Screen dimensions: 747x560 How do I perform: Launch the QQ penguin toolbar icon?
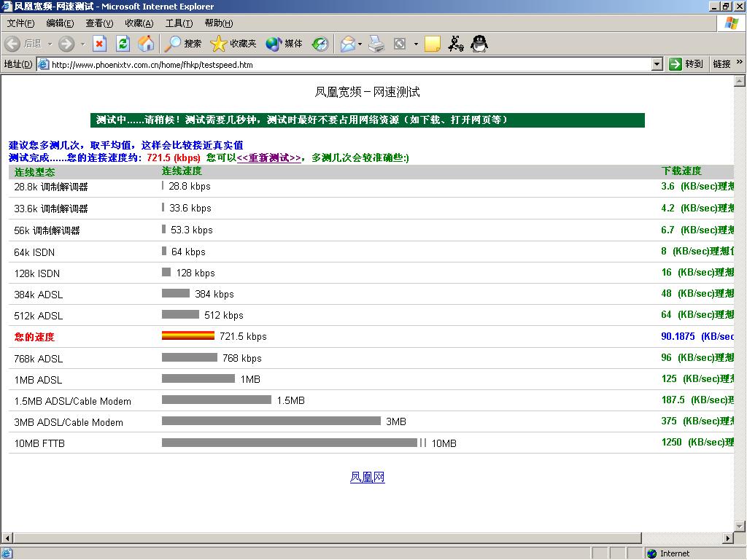(x=479, y=44)
